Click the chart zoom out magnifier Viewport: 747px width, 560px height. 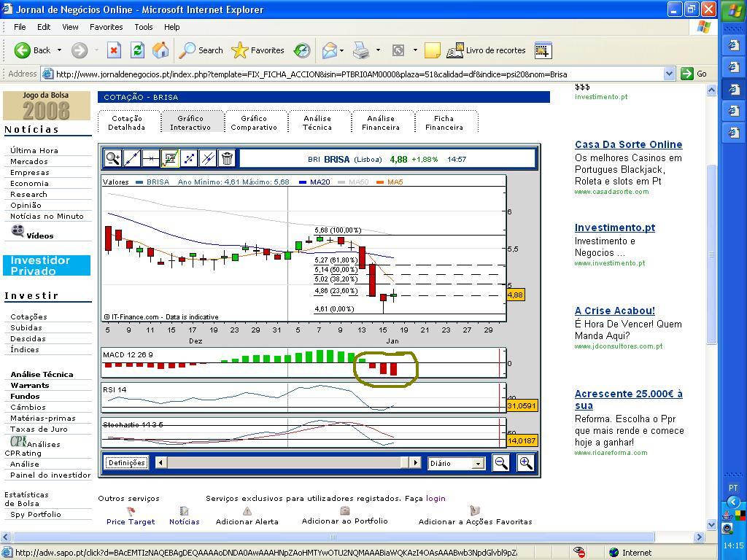tap(500, 463)
